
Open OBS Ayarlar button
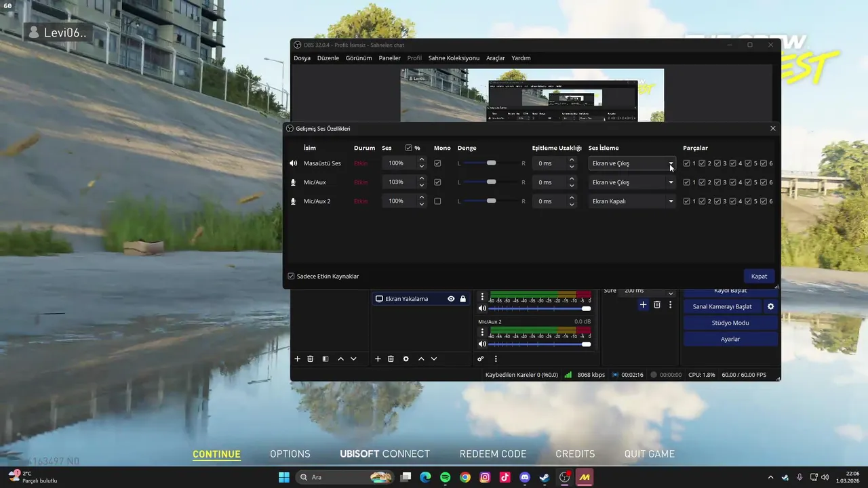pyautogui.click(x=730, y=339)
